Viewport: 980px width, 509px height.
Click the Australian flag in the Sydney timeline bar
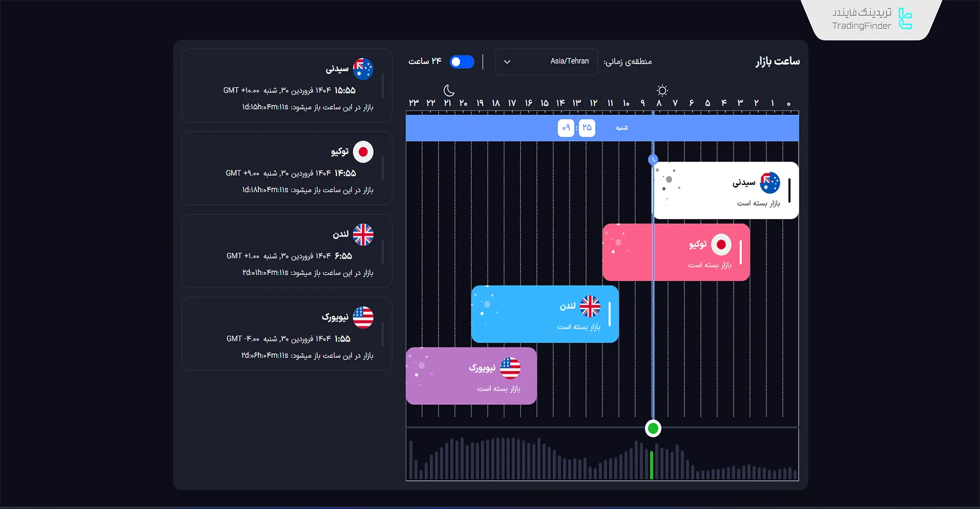770,183
